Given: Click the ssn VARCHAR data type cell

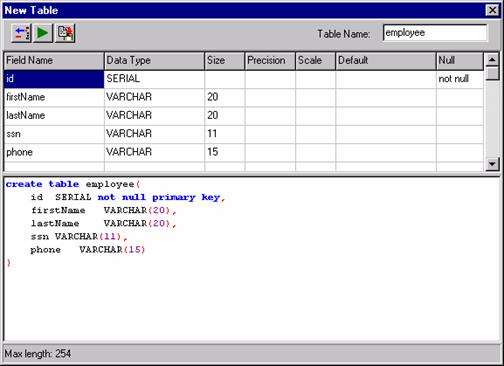Looking at the screenshot, I should click(154, 134).
